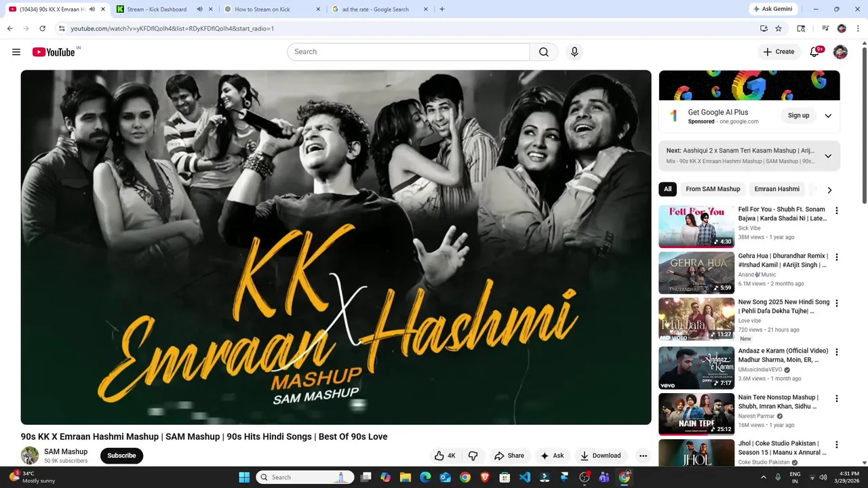Subscribe to SAM Mashup
This screenshot has width=868, height=488.
[x=121, y=455]
